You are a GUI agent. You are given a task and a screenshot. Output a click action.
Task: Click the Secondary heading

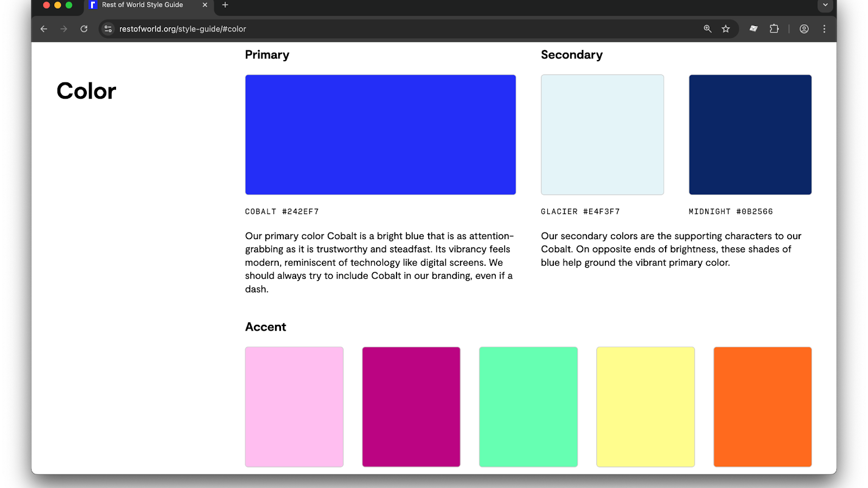pyautogui.click(x=572, y=55)
